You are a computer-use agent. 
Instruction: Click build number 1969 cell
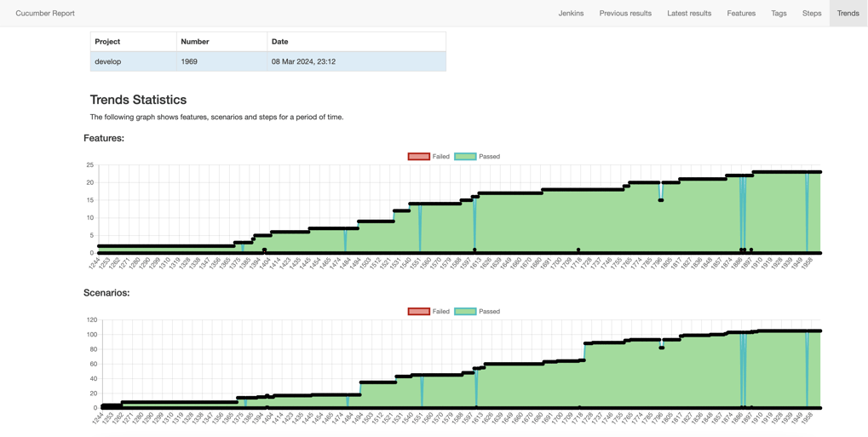point(222,61)
